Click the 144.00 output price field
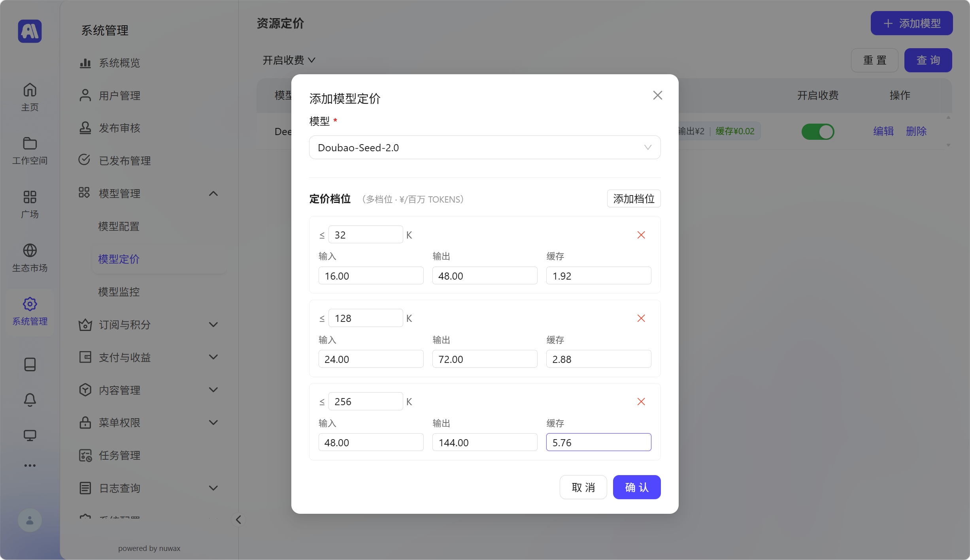The image size is (970, 560). [x=485, y=442]
